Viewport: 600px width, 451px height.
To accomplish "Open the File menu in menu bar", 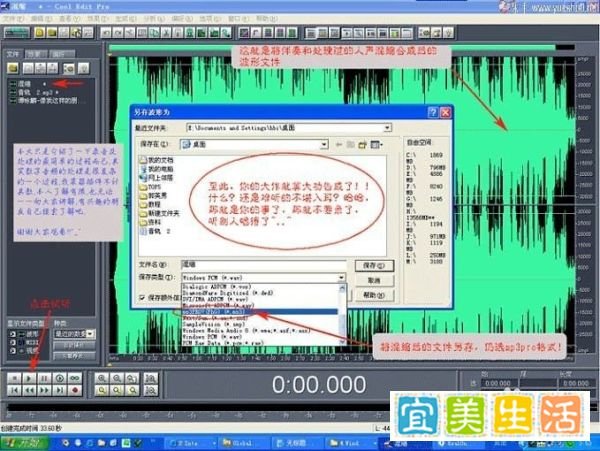I will point(13,18).
